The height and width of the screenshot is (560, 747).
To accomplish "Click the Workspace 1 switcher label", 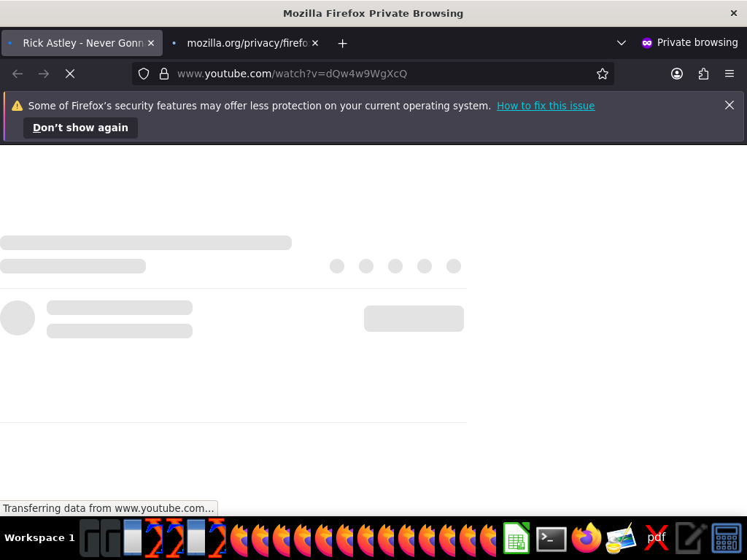I will point(39,538).
